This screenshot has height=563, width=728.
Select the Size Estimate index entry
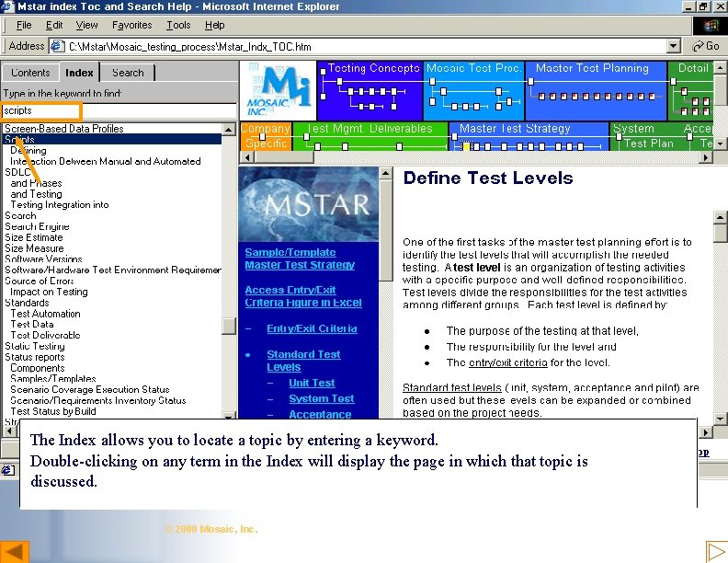33,237
